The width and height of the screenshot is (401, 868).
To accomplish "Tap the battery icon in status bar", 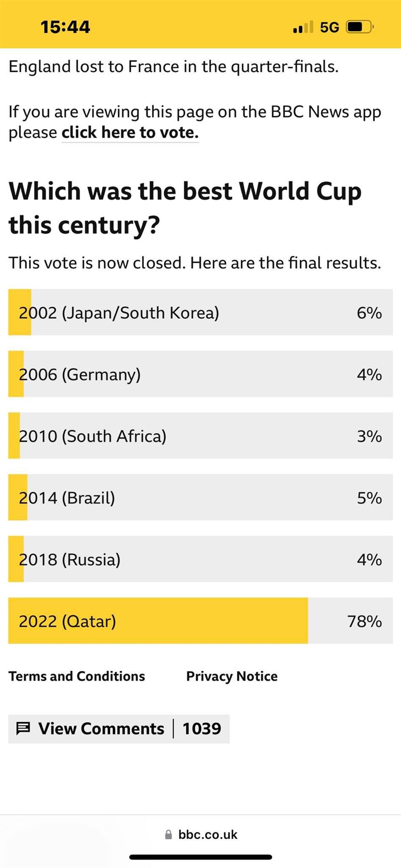I will [360, 27].
